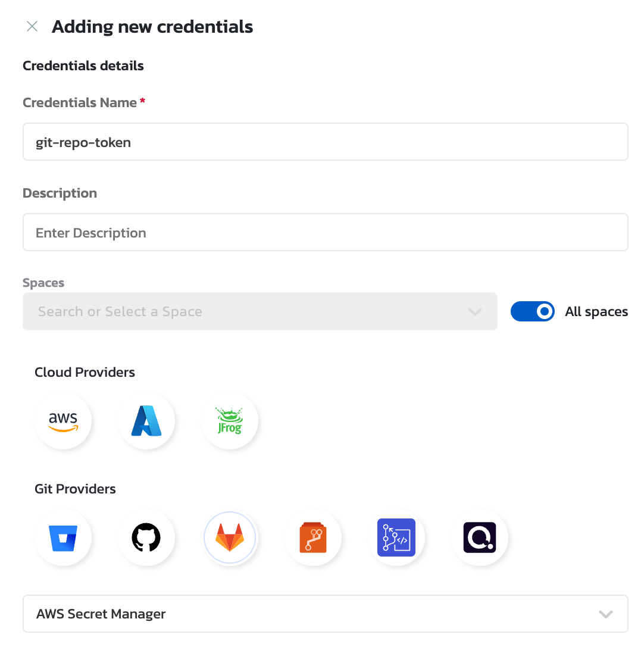Click the AWS Secret Manager chevron arrow

coord(606,614)
